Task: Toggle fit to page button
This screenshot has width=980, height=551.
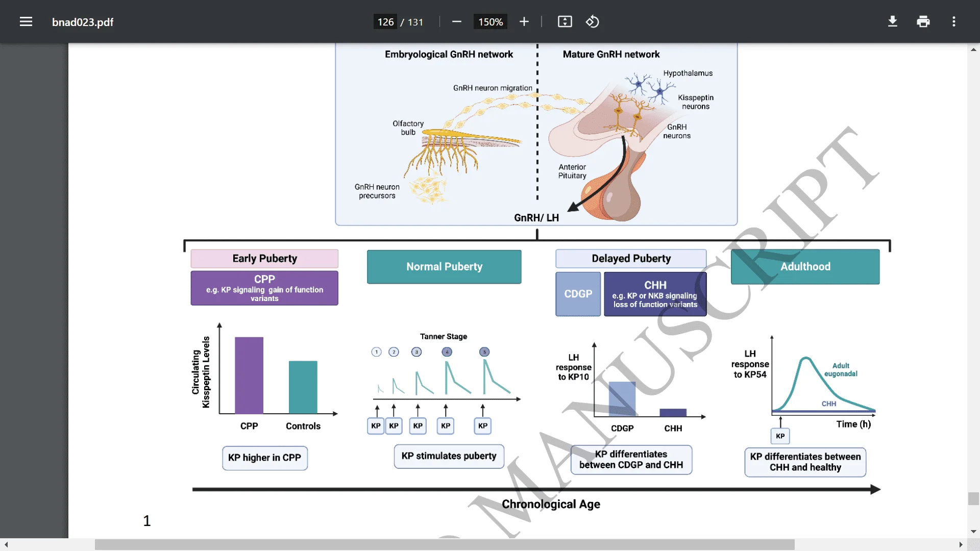Action: (x=565, y=21)
